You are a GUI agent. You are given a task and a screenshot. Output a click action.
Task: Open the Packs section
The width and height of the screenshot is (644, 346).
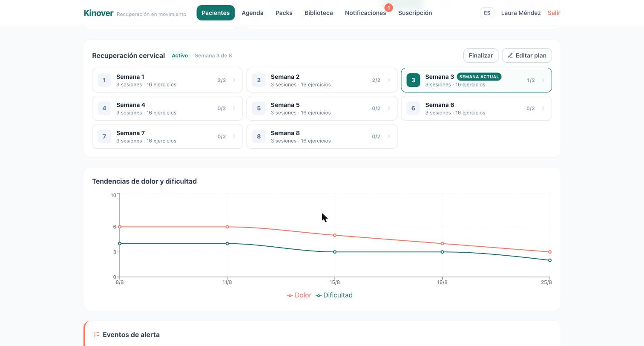284,13
